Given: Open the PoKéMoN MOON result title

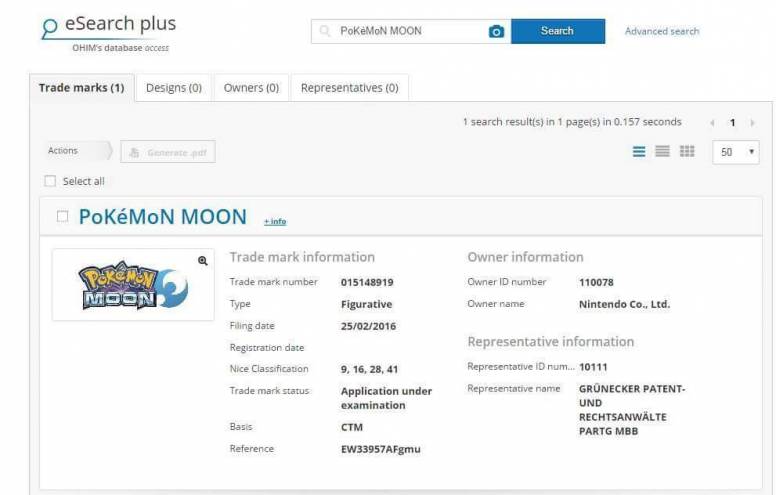Looking at the screenshot, I should pyautogui.click(x=162, y=217).
